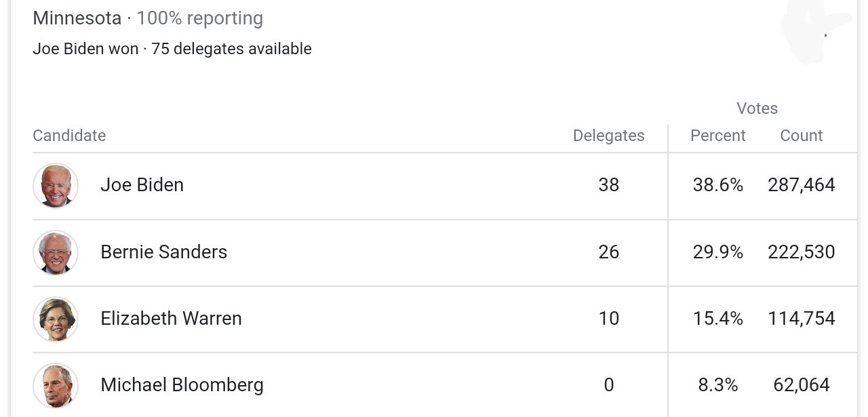This screenshot has height=417, width=868.
Task: Click Joe Biden's portrait thumbnail
Action: (x=56, y=186)
